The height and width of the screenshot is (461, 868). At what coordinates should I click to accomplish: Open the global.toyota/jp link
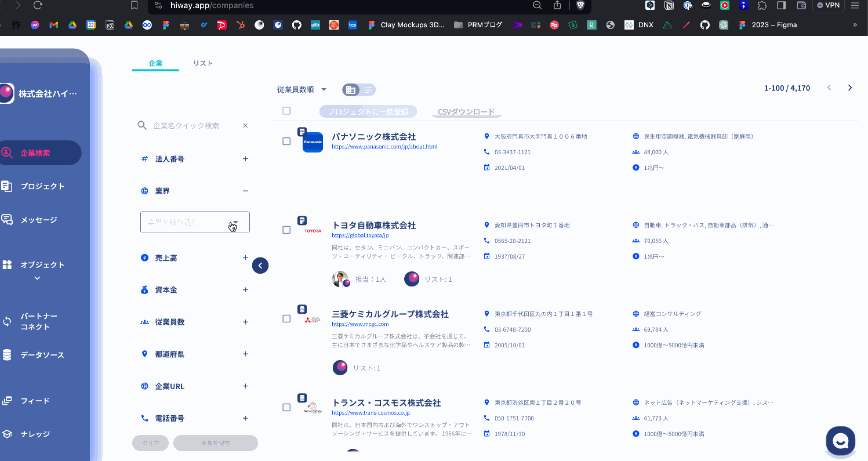tap(360, 235)
